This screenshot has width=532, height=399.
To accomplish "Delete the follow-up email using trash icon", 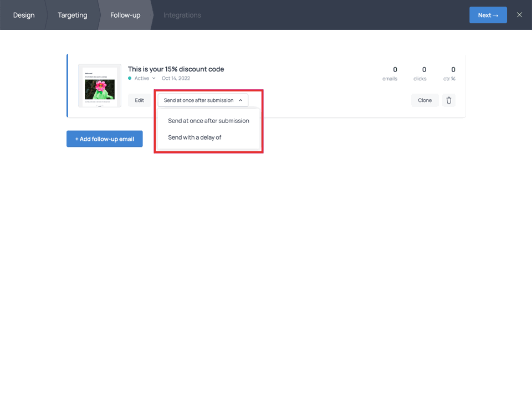I will click(449, 100).
